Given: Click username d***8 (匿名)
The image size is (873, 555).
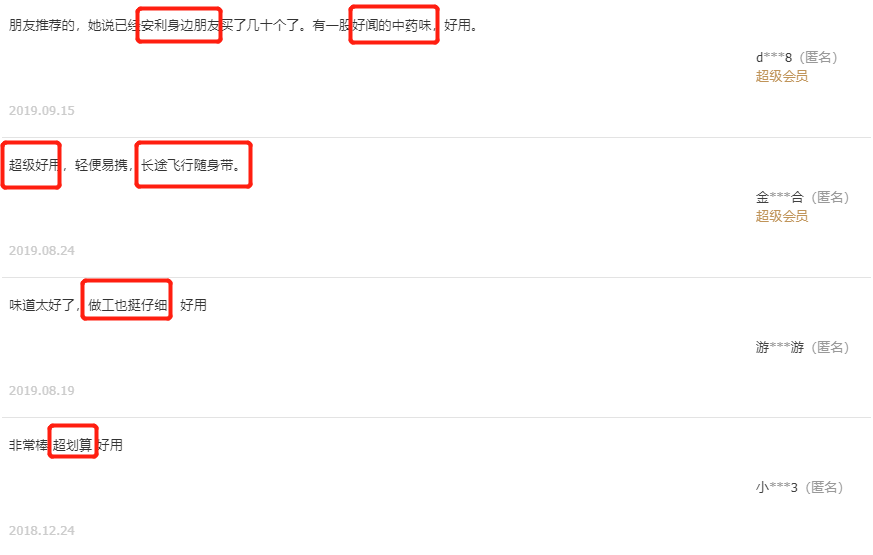Looking at the screenshot, I should coord(797,57).
